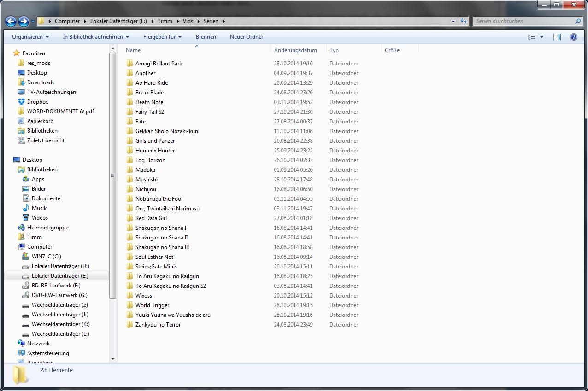Open dropdown arrow after 'Serien' breadcrumb
This screenshot has height=391, width=588.
(223, 21)
